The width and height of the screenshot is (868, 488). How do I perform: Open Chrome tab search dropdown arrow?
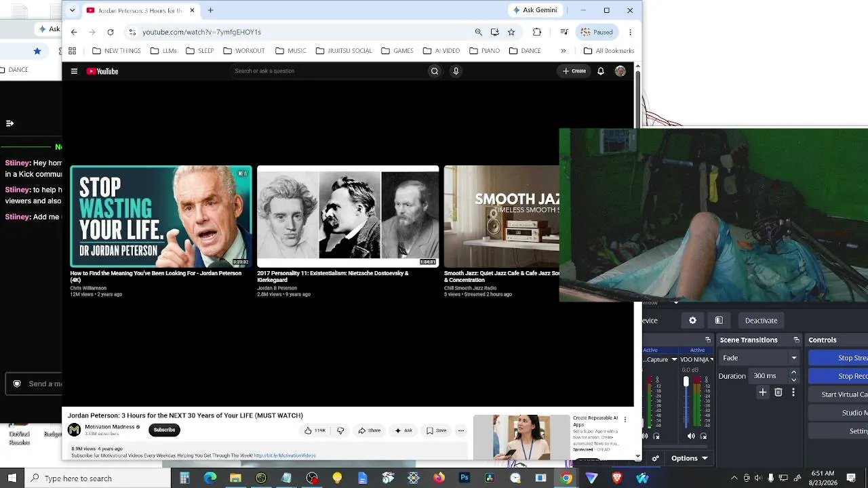73,10
